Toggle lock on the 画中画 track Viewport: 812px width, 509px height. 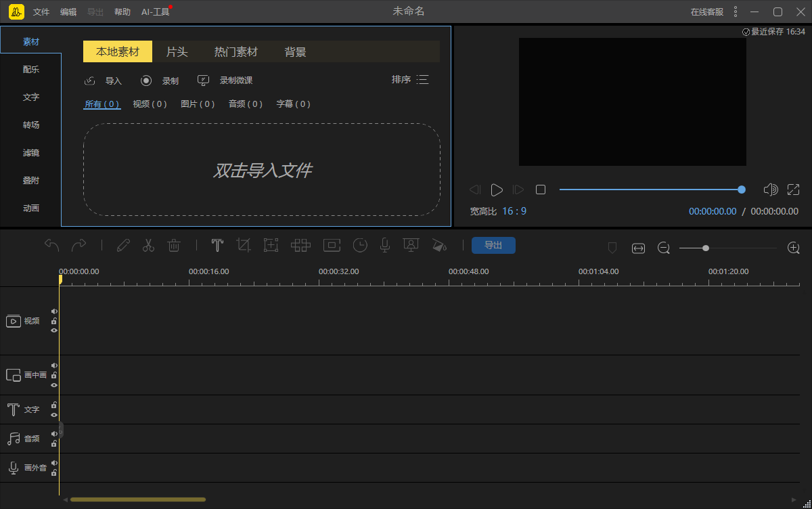tap(54, 375)
